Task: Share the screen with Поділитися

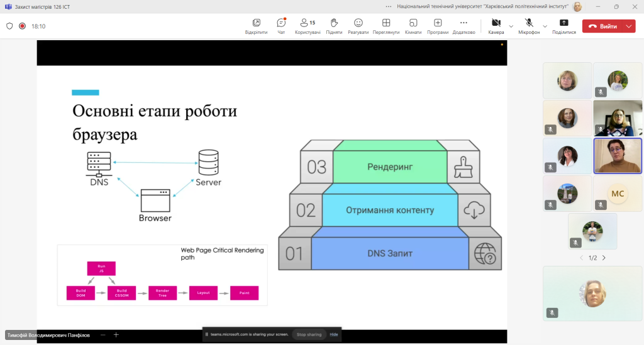Action: pos(564,26)
